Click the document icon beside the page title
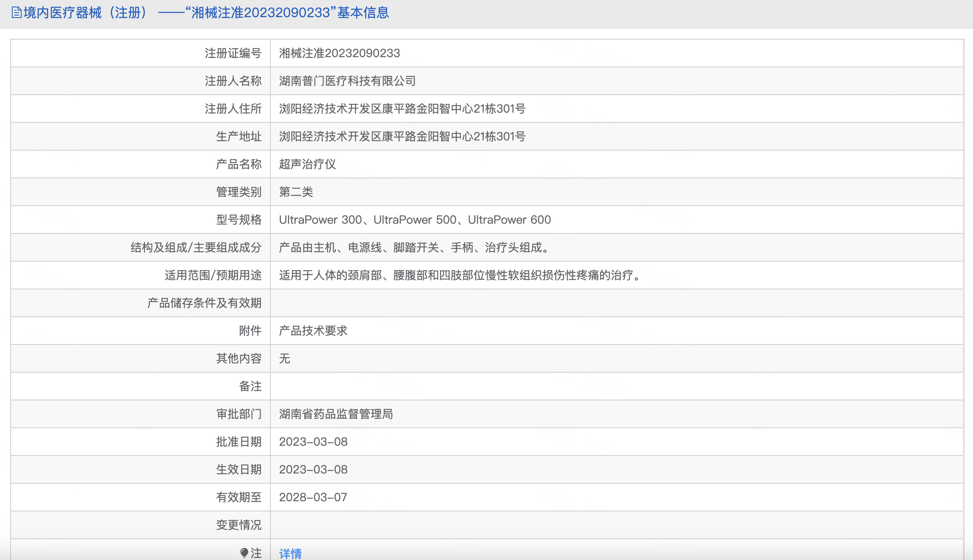973x560 pixels. coord(17,13)
